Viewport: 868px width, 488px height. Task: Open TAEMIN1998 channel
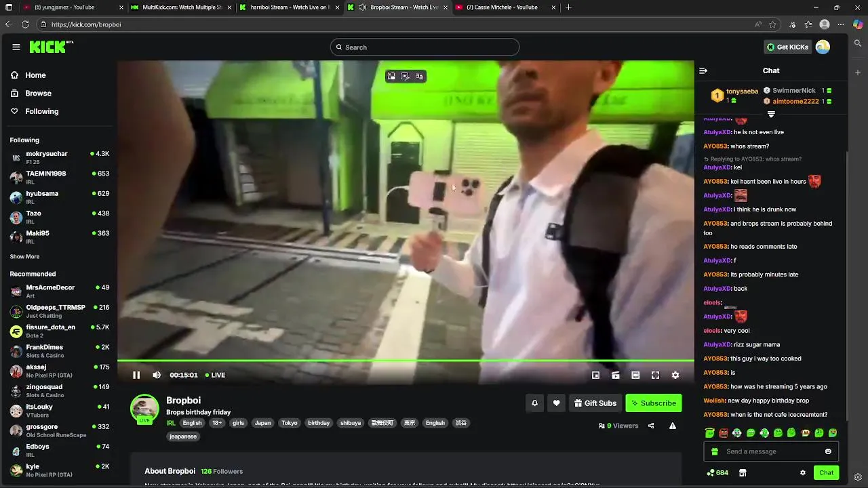[x=60, y=178]
